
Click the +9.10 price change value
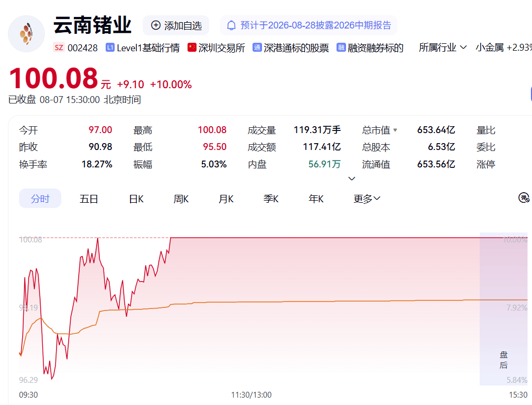click(x=130, y=84)
